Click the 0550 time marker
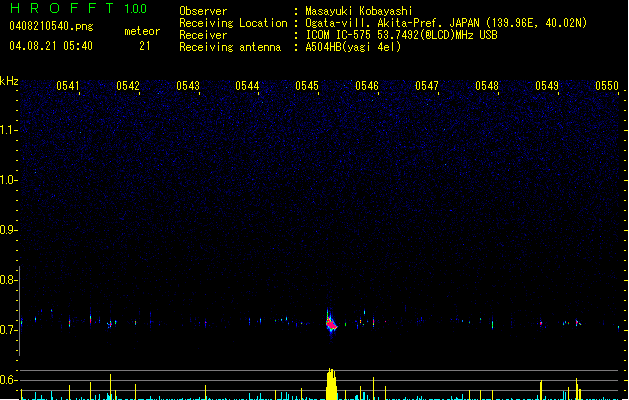629x400 pixels. (607, 86)
